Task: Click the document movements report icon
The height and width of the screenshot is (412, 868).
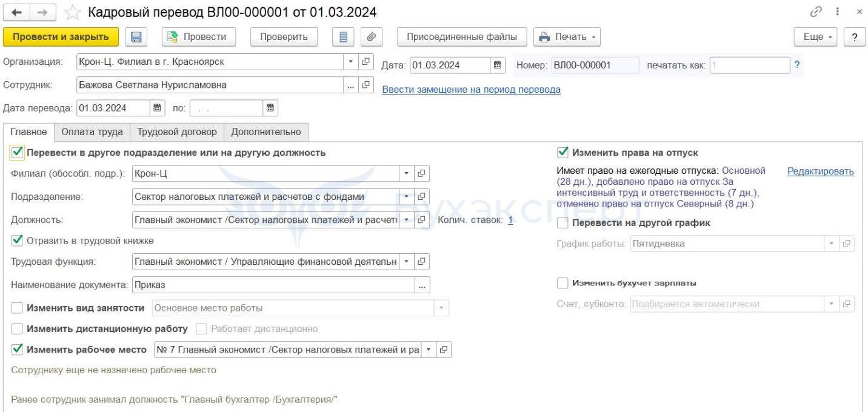Action: (343, 37)
